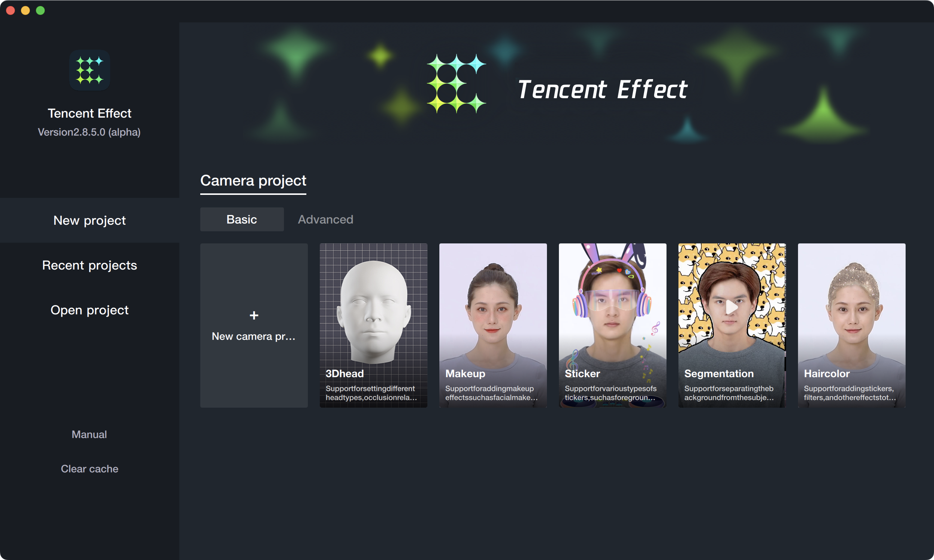Click the yellow macOS minimize window button
Viewport: 934px width, 560px height.
[x=25, y=10]
